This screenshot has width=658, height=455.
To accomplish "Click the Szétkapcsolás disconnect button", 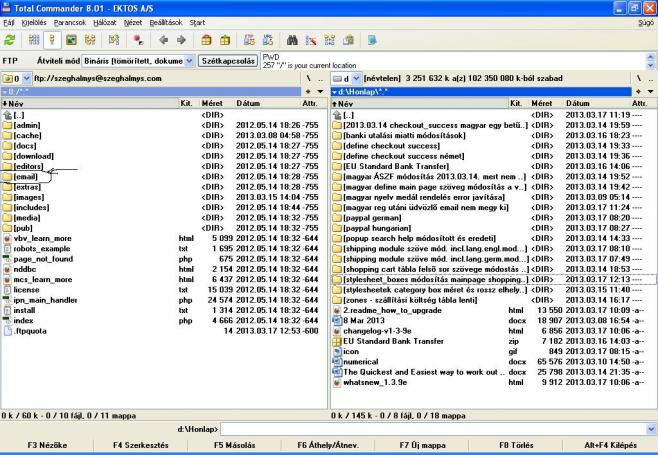I will [x=228, y=61].
